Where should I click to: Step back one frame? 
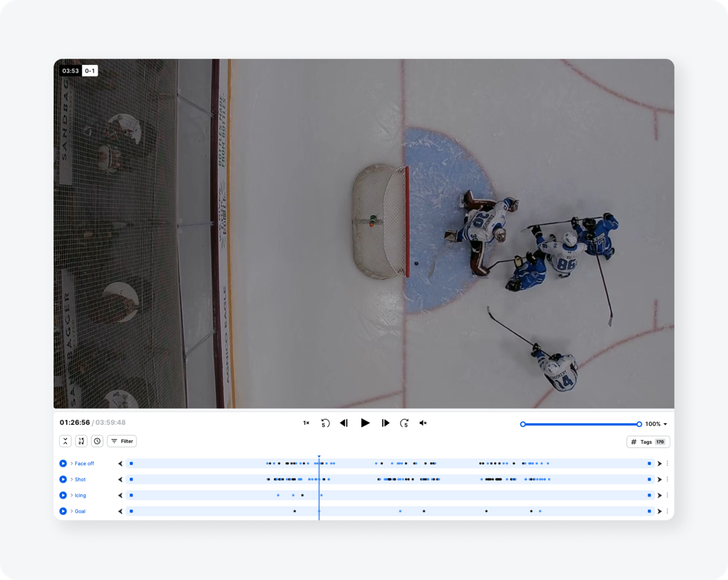click(344, 423)
